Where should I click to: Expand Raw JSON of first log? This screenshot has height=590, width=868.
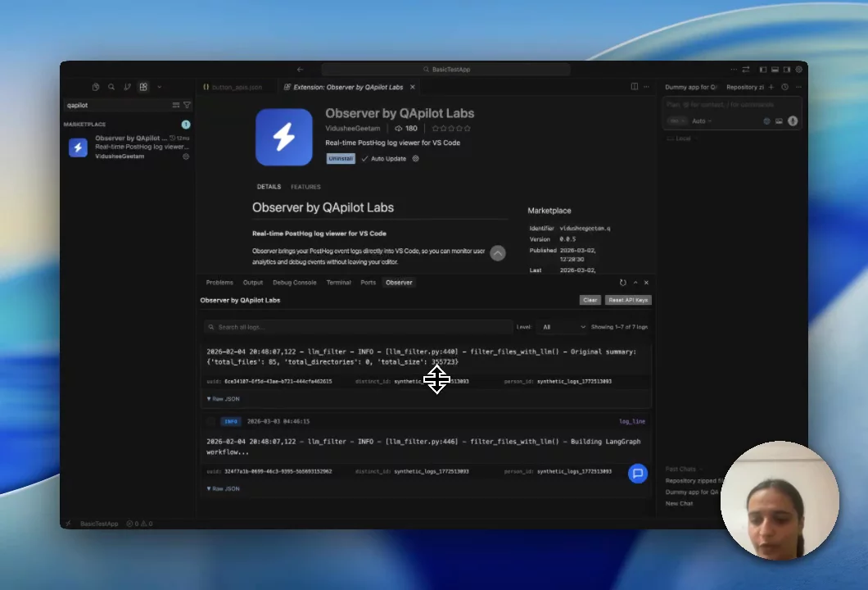coord(223,399)
